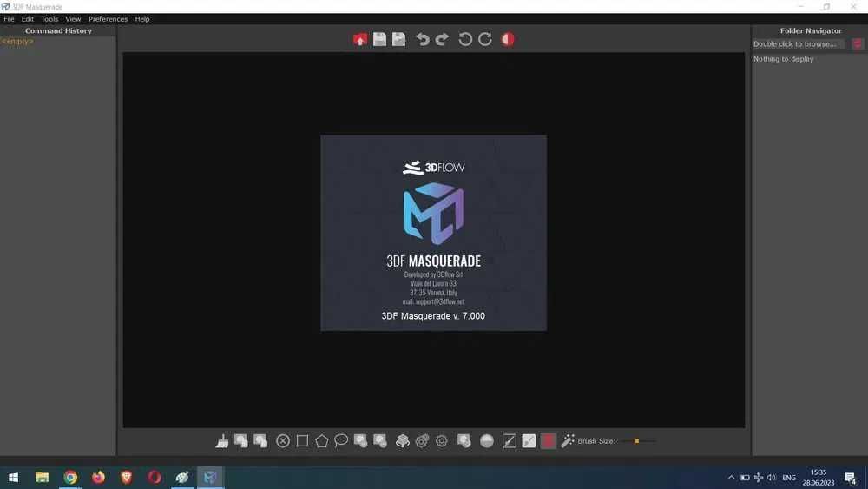Click the 3DF Masquerade taskbar icon

click(x=210, y=477)
